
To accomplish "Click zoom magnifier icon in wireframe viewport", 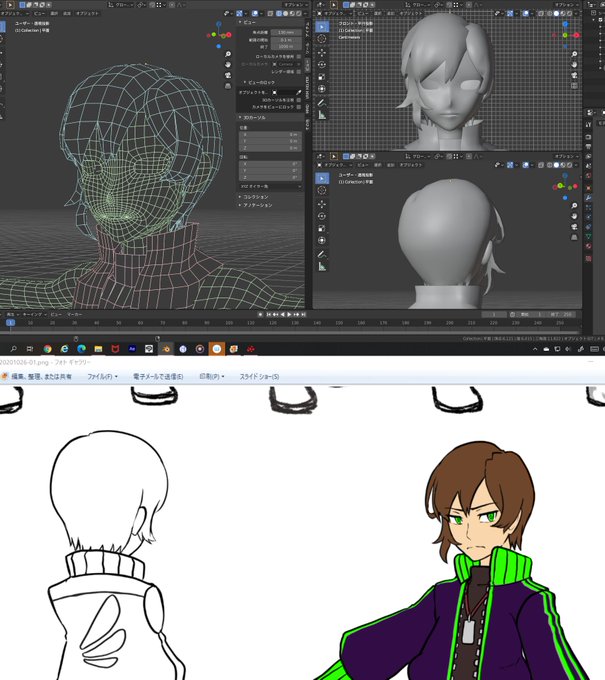I will 228,54.
